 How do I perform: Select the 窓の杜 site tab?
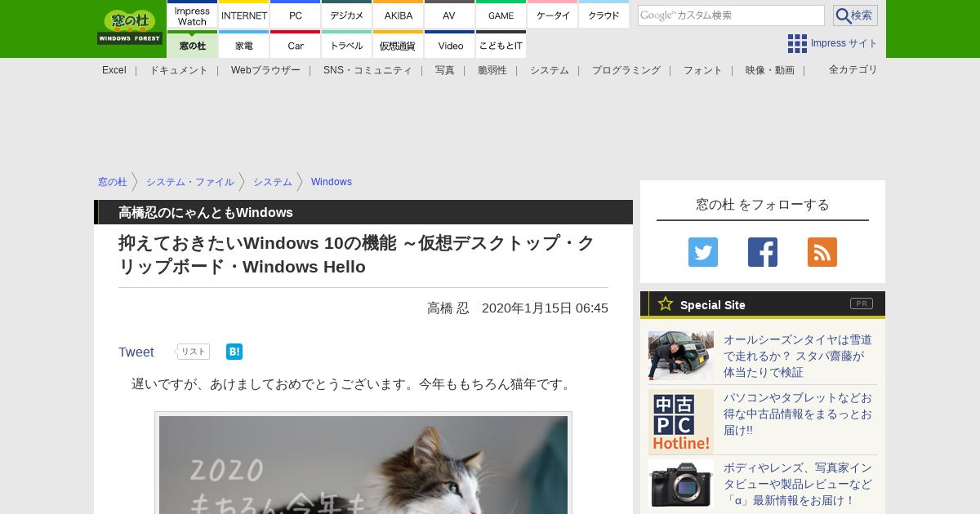(x=192, y=44)
